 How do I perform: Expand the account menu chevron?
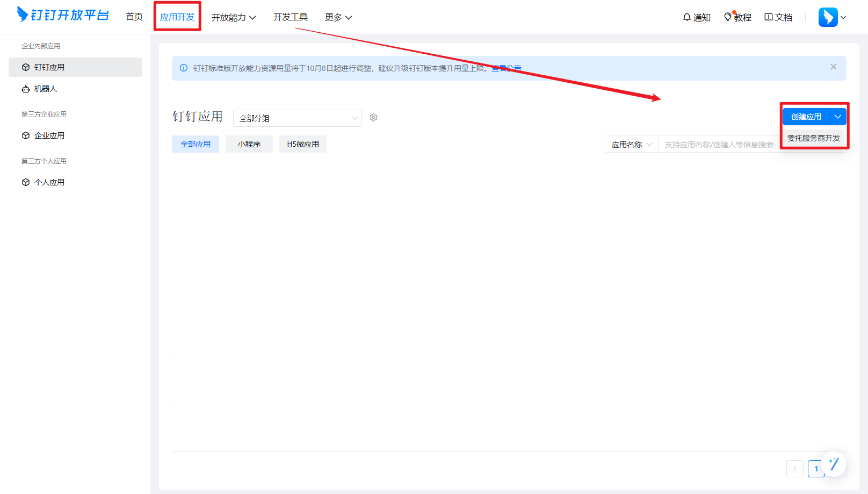pyautogui.click(x=843, y=17)
